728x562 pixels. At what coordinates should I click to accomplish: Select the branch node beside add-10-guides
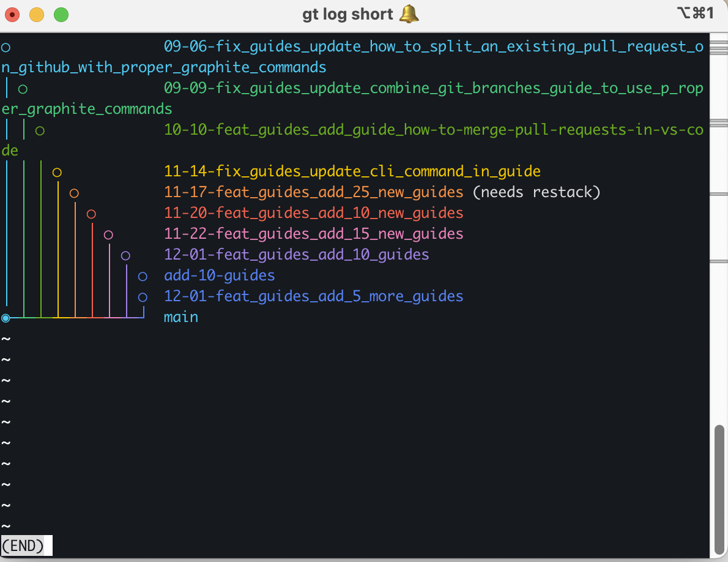coord(142,275)
